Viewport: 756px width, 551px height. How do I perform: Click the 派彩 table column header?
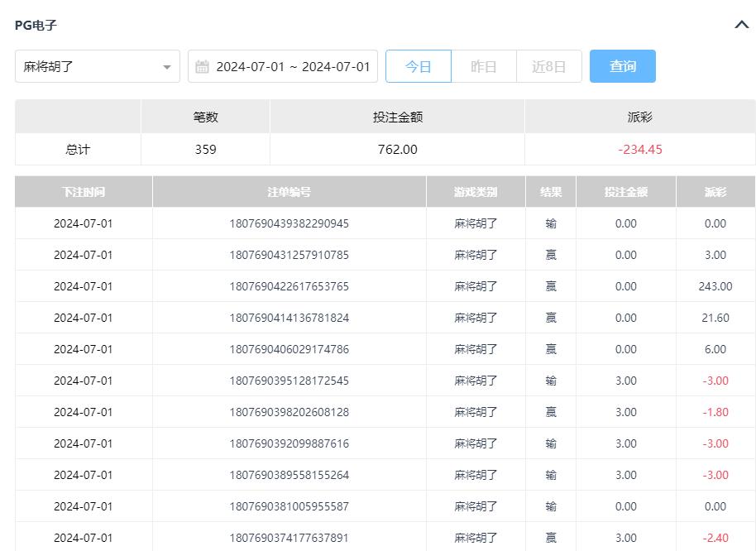pyautogui.click(x=715, y=192)
